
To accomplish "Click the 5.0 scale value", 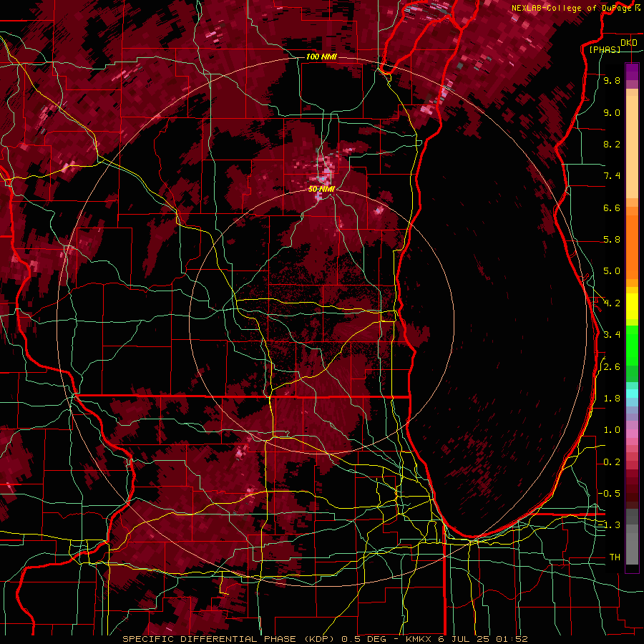I will [612, 271].
